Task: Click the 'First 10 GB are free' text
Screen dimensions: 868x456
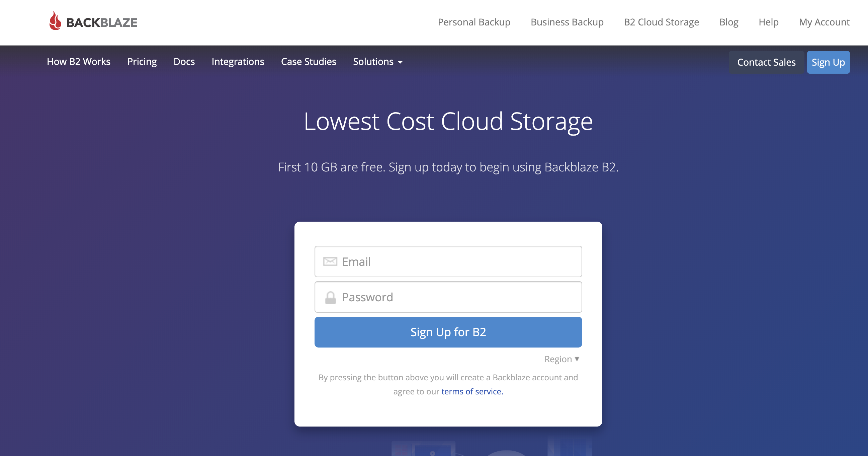Action: [331, 167]
